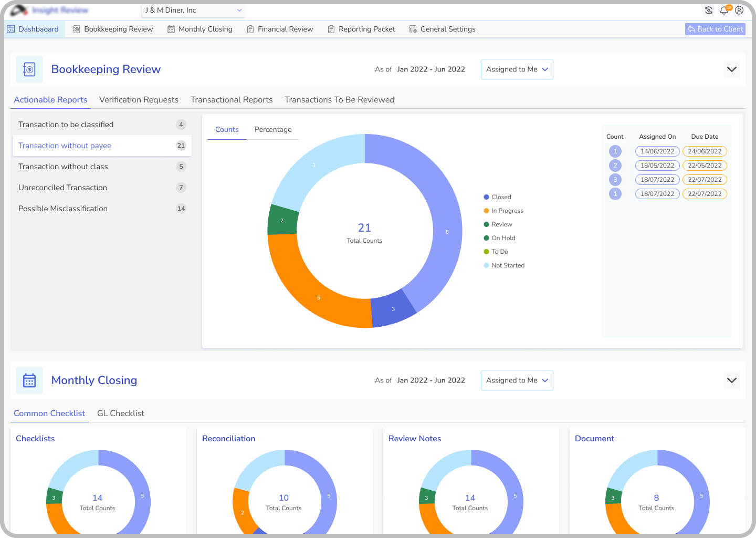
Task: Click the Back to Client button
Action: (715, 29)
